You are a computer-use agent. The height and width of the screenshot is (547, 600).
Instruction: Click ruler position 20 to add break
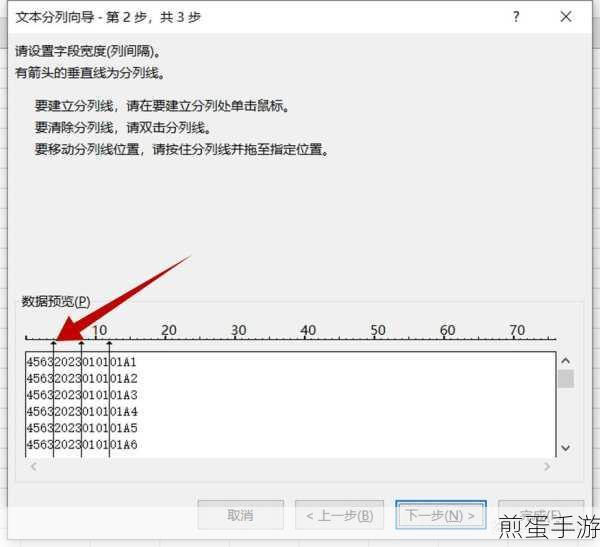[169, 331]
